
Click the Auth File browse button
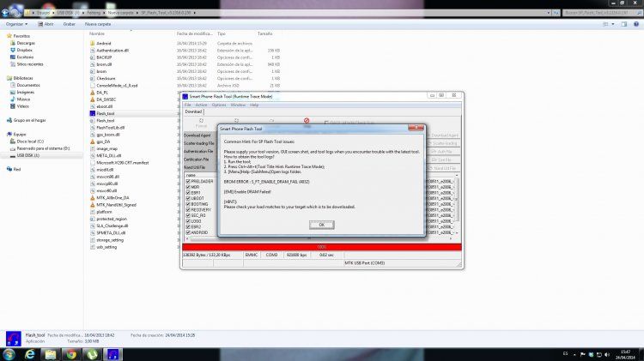pyautogui.click(x=443, y=152)
